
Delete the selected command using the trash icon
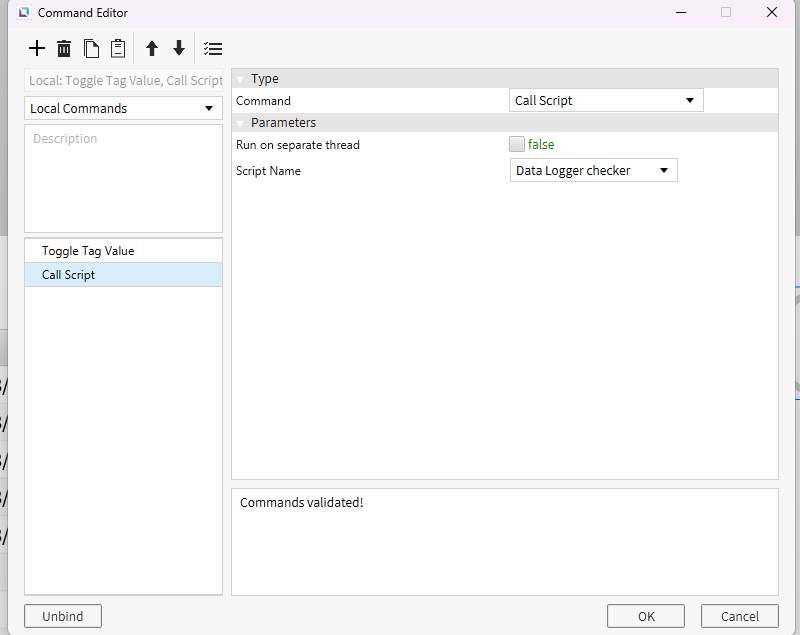64,49
